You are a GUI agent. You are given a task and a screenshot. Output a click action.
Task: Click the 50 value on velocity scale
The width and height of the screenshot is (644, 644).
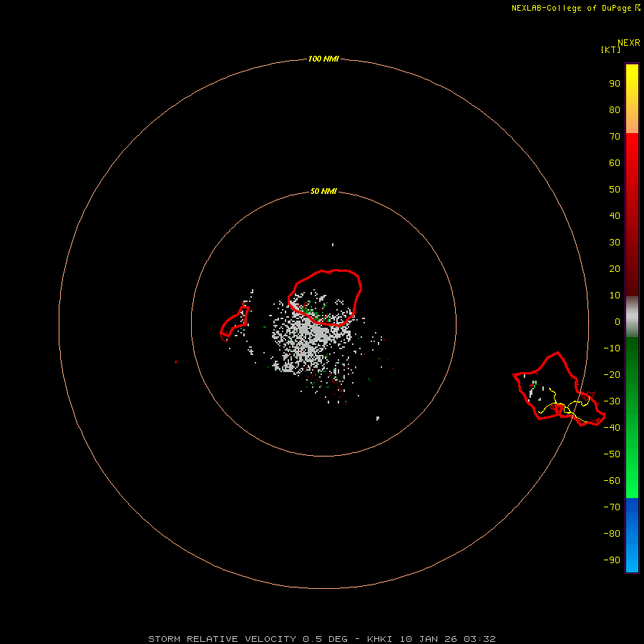point(615,190)
